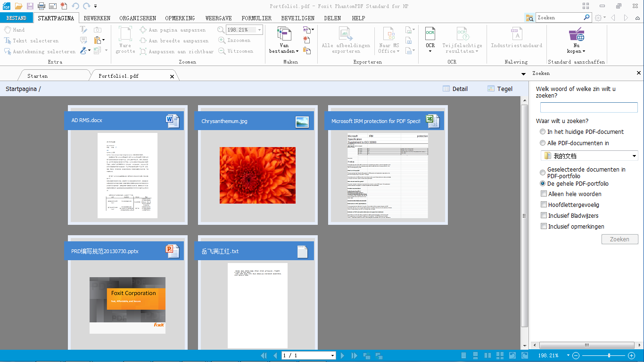
Task: Switch to Detail view
Action: [455, 89]
